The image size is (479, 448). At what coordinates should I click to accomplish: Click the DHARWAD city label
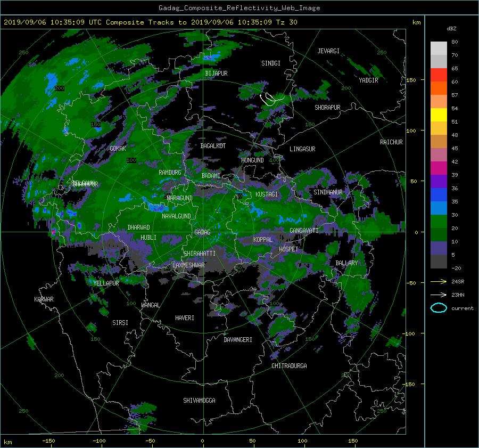139,227
